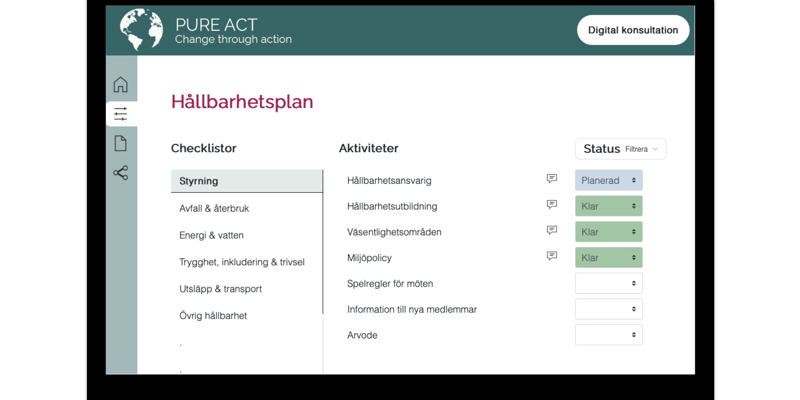
Task: Set status for Information till nya medlemmar
Action: pos(608,309)
